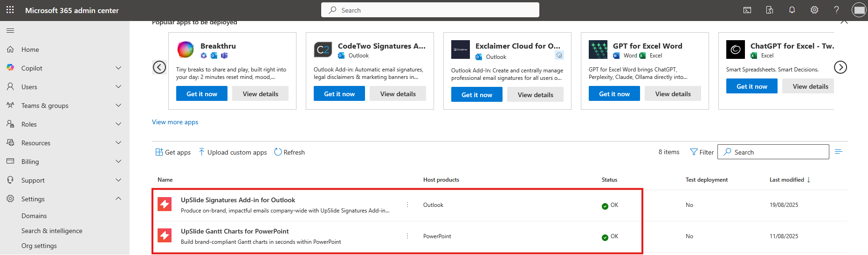
Task: Expand the Copilot nav section
Action: [x=118, y=68]
